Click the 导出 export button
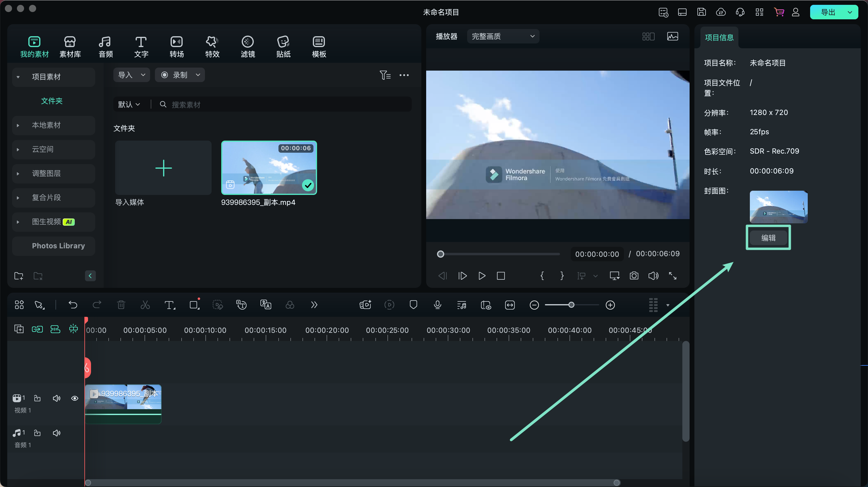 [x=828, y=12]
